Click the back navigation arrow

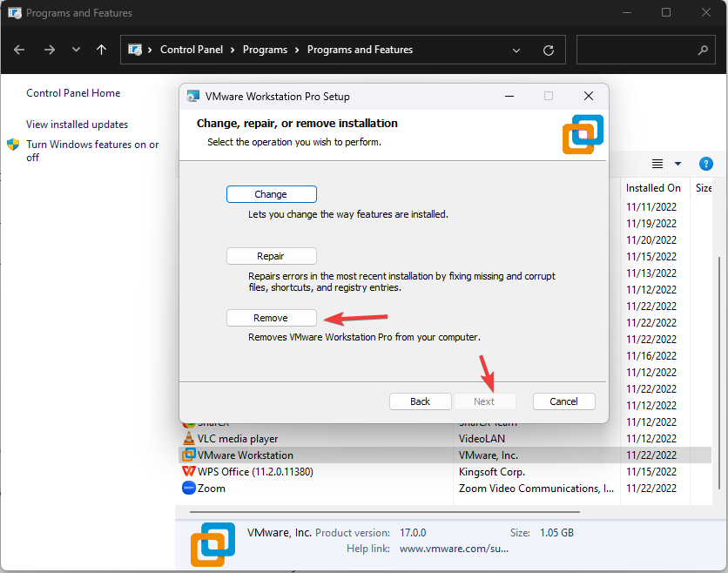tap(19, 50)
